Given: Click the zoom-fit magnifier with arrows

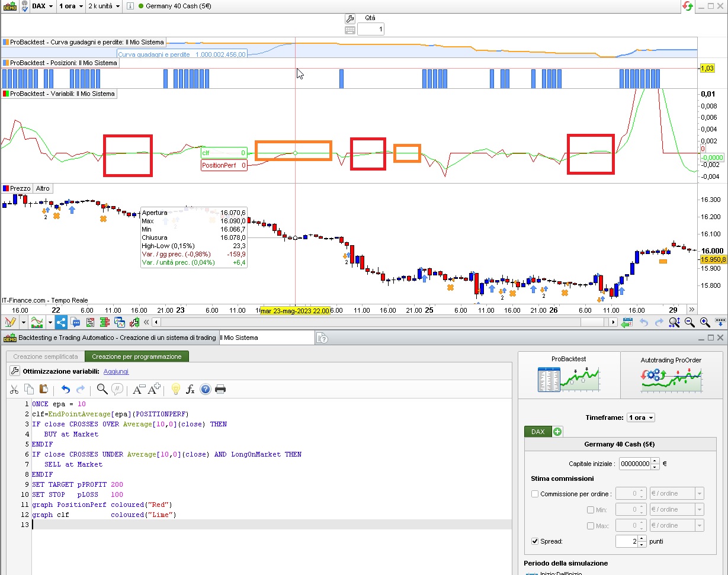Looking at the screenshot, I should (x=674, y=323).
